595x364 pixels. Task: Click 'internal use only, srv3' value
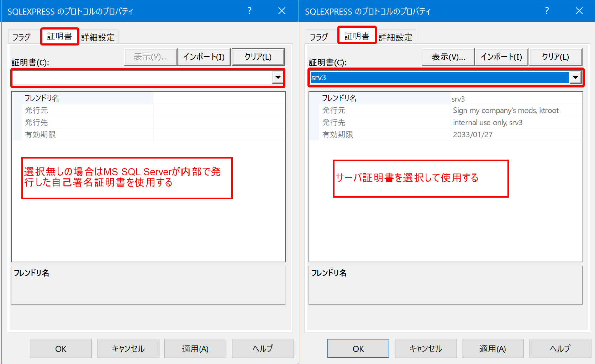click(x=488, y=123)
